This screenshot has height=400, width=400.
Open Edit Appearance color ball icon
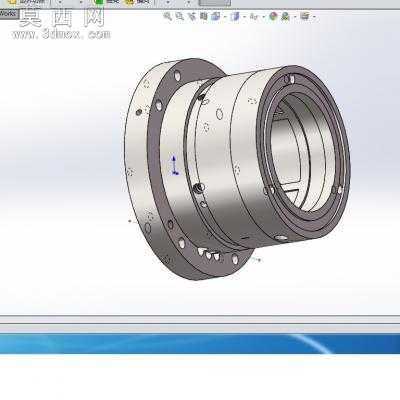[273, 16]
